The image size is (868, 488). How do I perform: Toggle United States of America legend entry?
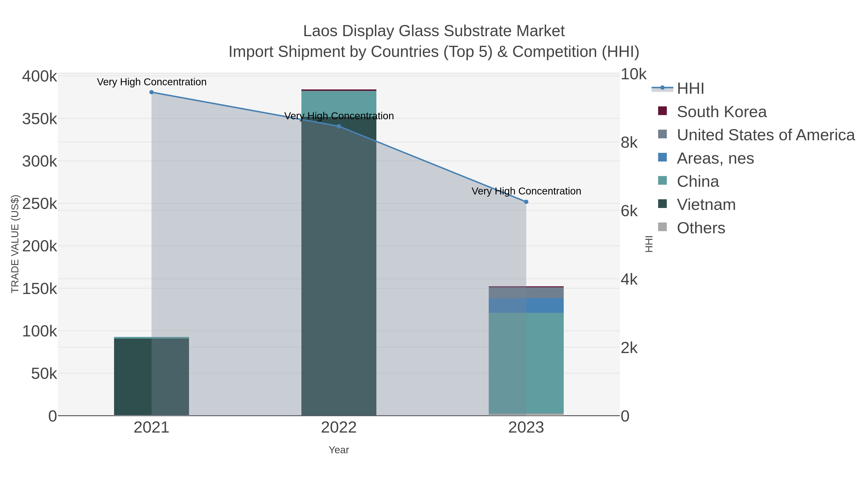click(756, 135)
